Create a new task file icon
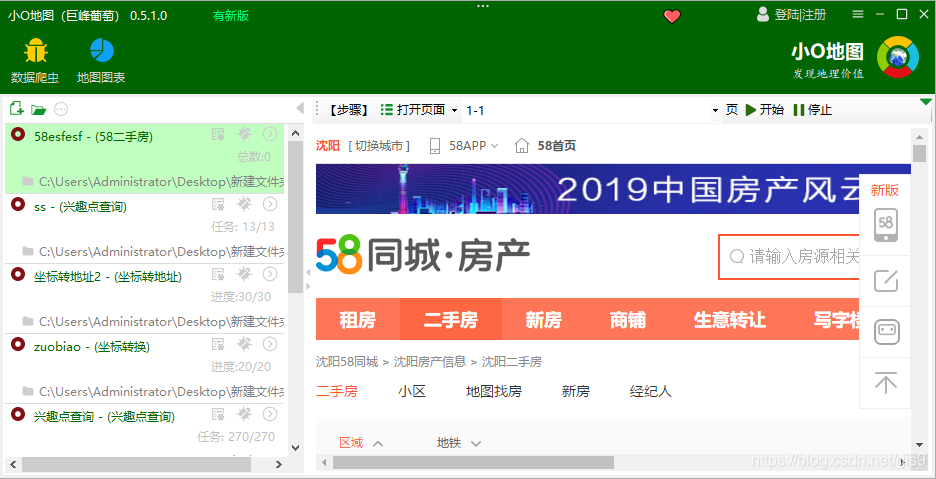 (17, 109)
